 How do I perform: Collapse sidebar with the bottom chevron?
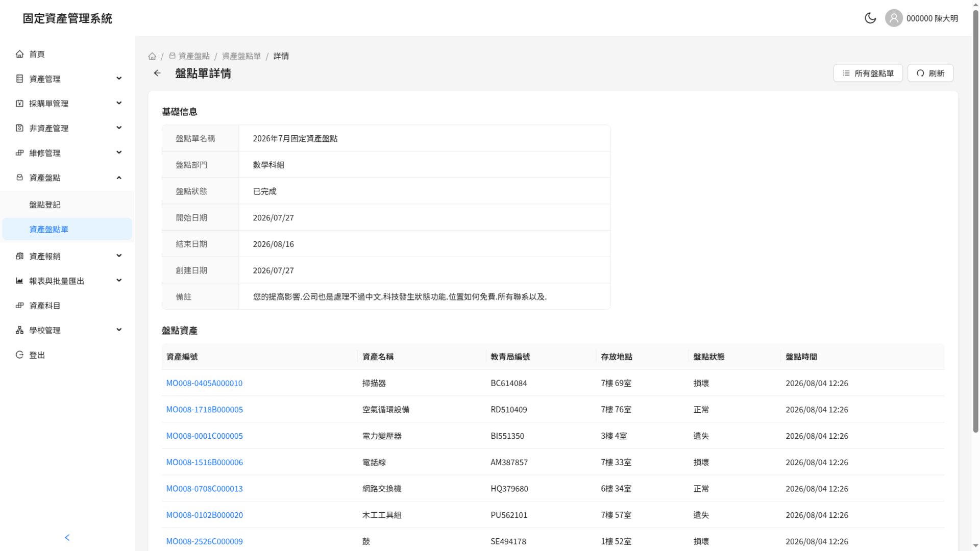[67, 537]
